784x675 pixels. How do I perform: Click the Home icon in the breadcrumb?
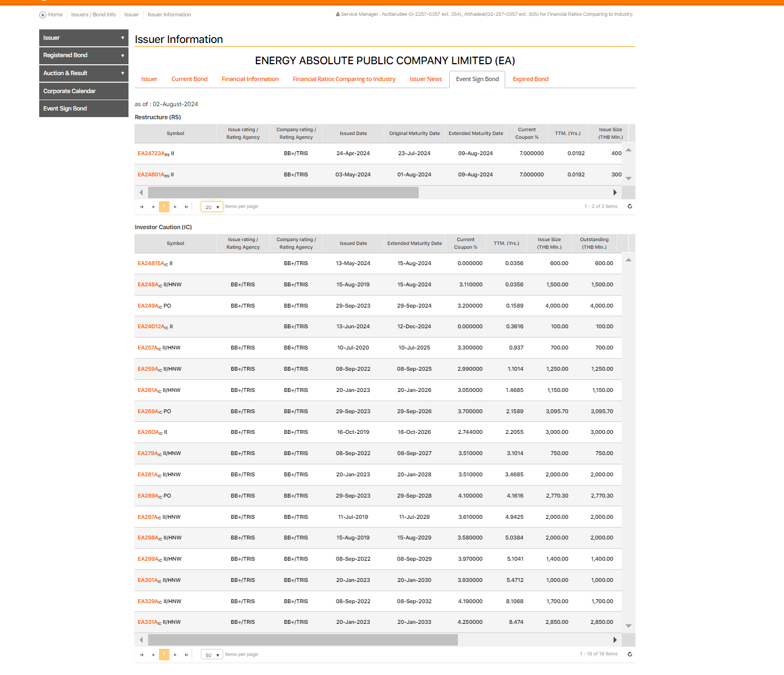click(43, 15)
